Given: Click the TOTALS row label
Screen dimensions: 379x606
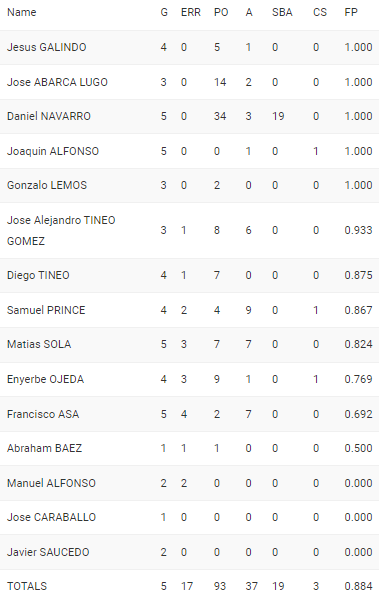Looking at the screenshot, I should pos(27,586).
